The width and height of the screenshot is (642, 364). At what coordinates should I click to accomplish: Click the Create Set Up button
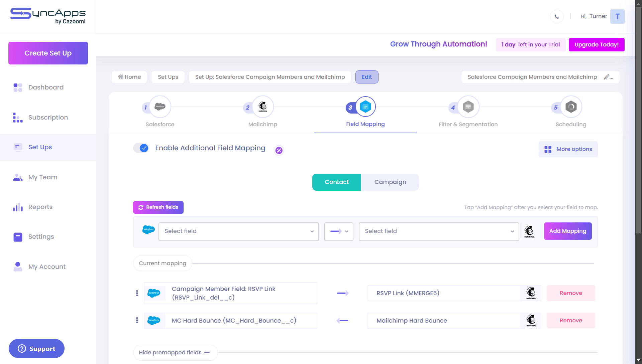point(48,53)
